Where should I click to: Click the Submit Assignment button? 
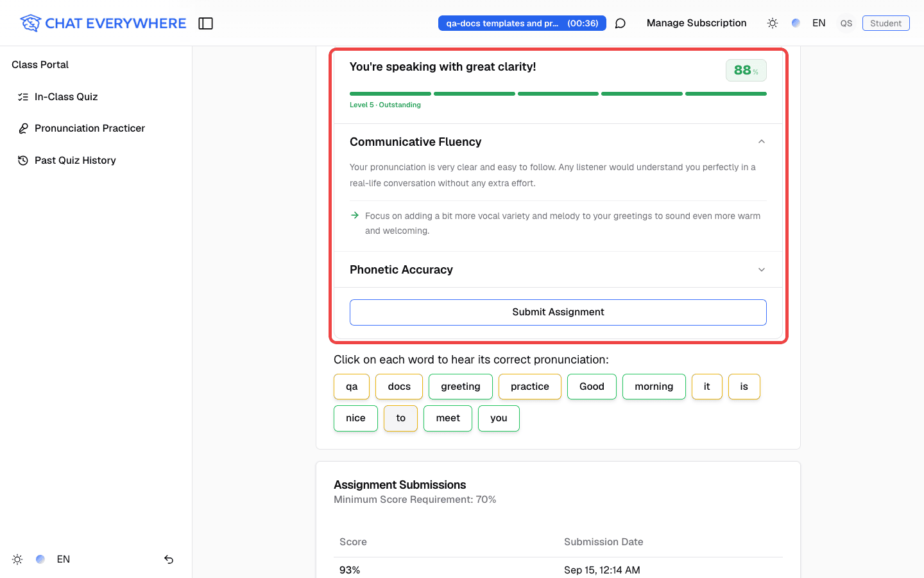coord(558,312)
